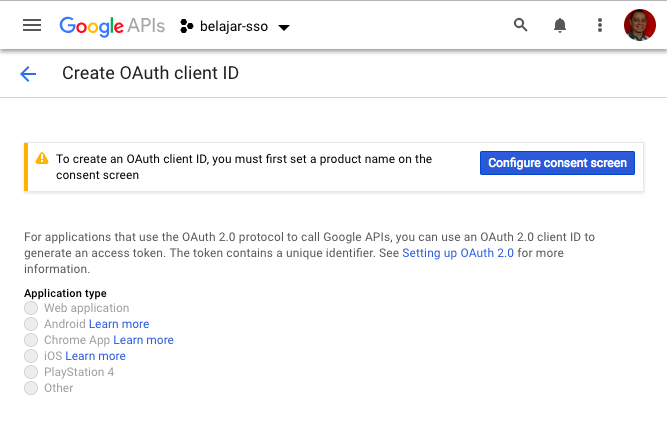
Task: Go back using the blue arrow
Action: point(28,74)
